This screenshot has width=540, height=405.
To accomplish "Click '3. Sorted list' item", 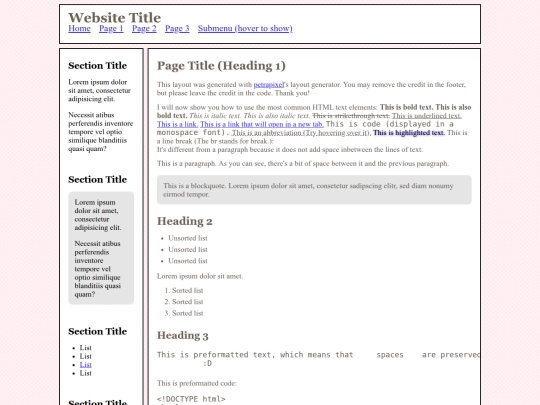I will coord(184,313).
